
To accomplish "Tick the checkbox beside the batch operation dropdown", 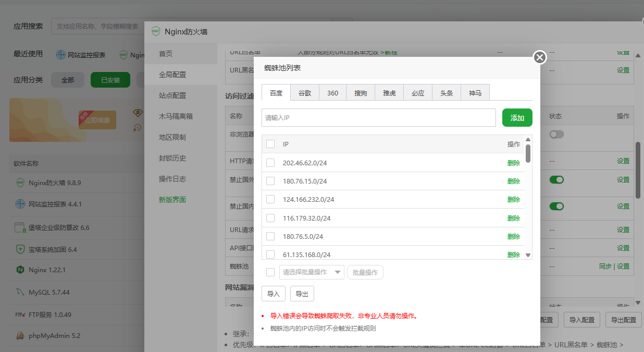I will click(x=270, y=272).
